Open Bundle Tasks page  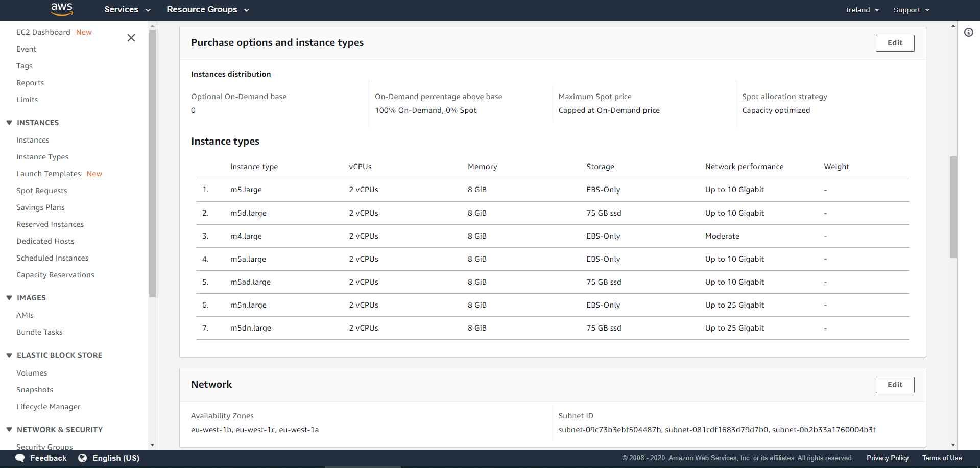[39, 332]
